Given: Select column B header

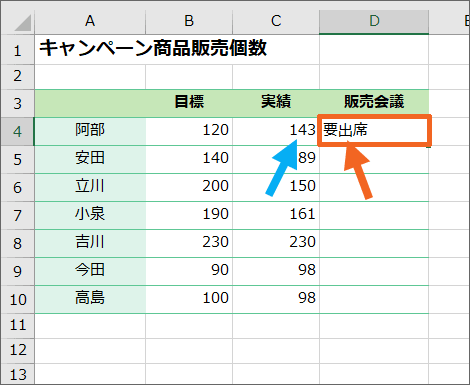Looking at the screenshot, I should [189, 21].
